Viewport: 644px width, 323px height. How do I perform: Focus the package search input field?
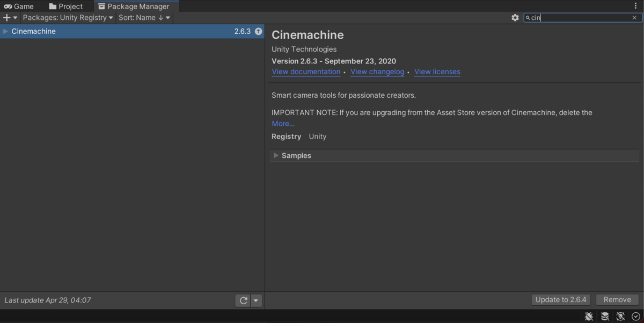(583, 18)
